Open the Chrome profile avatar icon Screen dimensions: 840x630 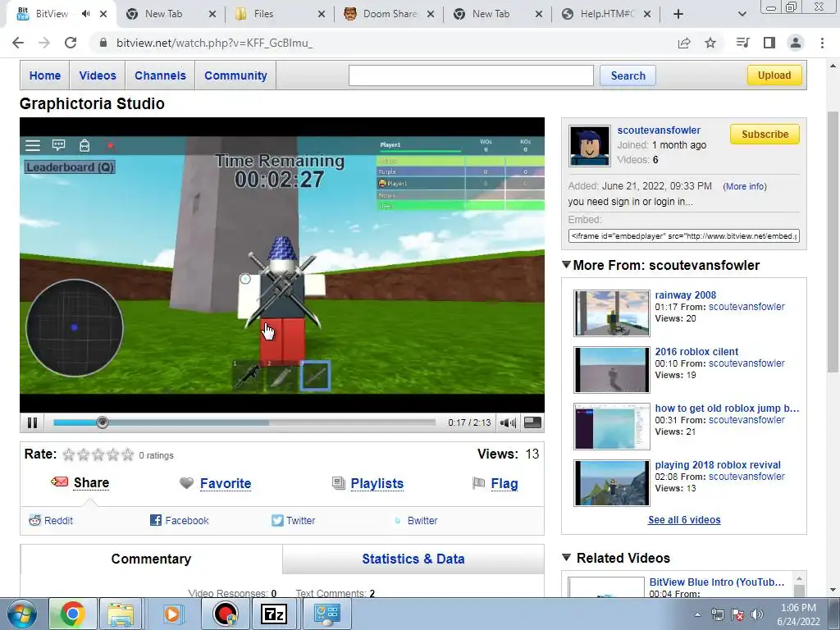(x=796, y=43)
